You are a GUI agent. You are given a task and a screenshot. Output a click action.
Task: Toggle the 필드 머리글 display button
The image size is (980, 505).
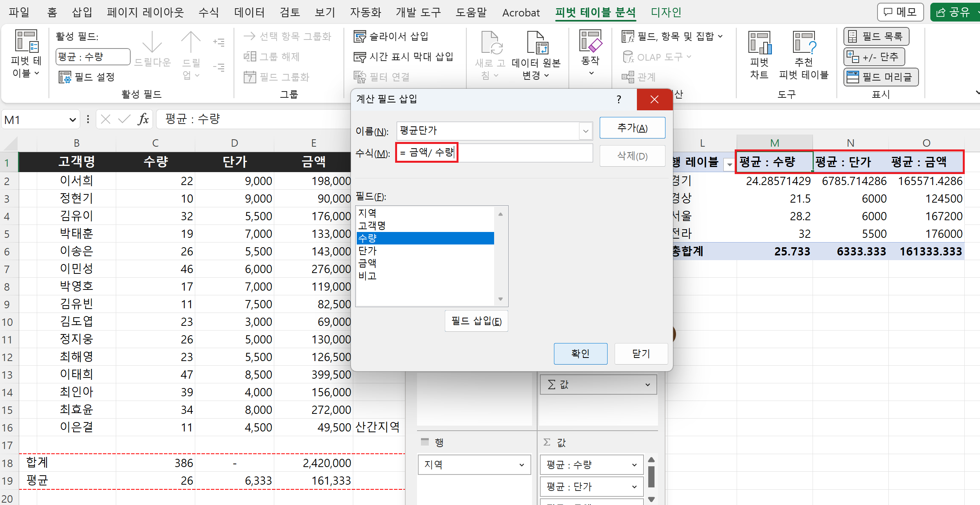click(x=881, y=77)
